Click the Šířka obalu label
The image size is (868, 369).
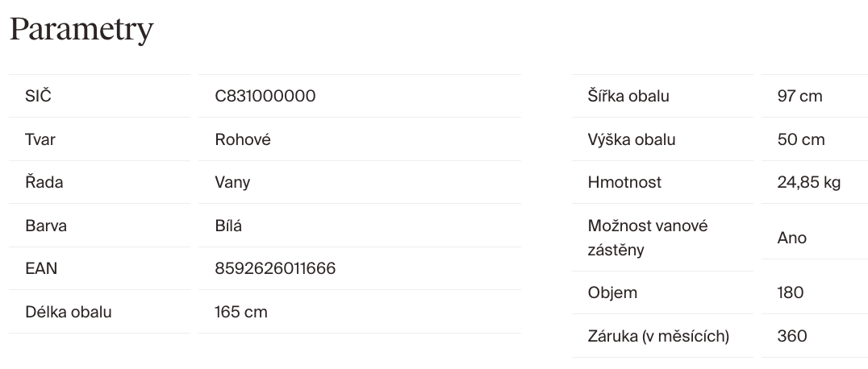pos(628,96)
